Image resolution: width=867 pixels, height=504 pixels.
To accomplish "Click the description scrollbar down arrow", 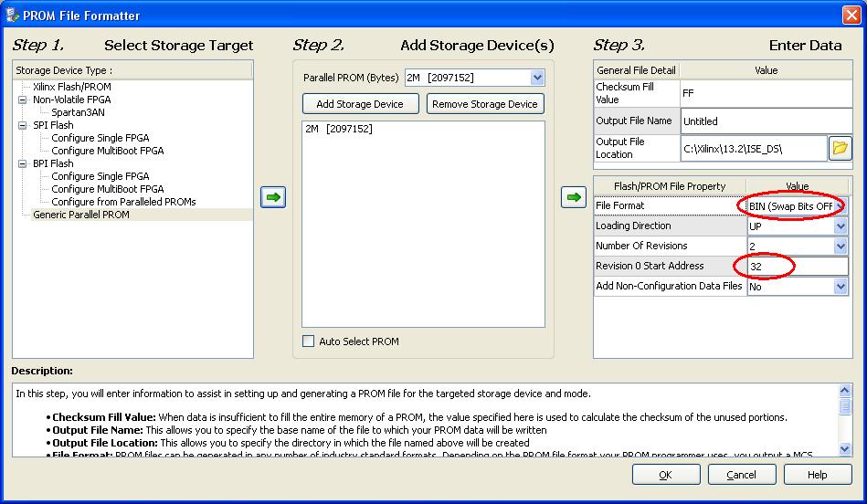I will (844, 448).
